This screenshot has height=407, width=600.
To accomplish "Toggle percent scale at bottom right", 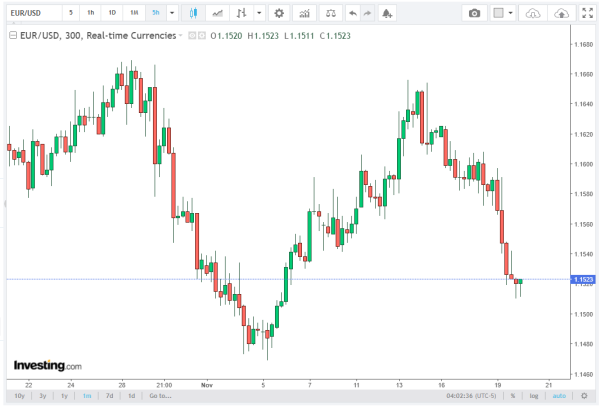I will pyautogui.click(x=512, y=396).
